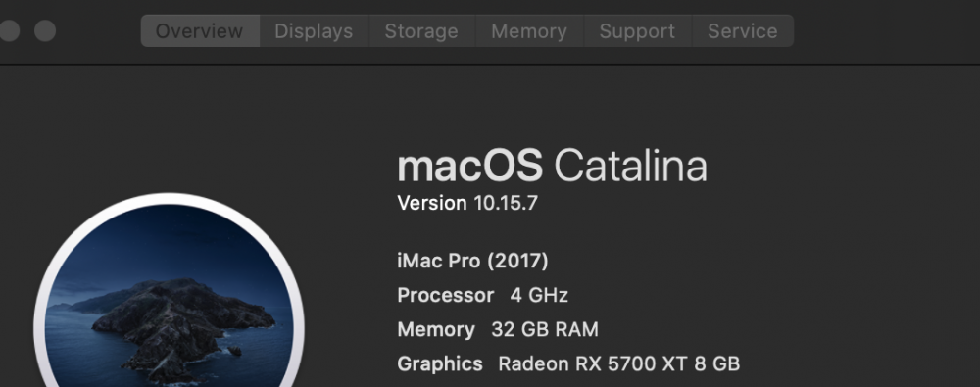The width and height of the screenshot is (980, 387).
Task: Click Version 10.15.7 to reveal build number
Action: [x=467, y=203]
